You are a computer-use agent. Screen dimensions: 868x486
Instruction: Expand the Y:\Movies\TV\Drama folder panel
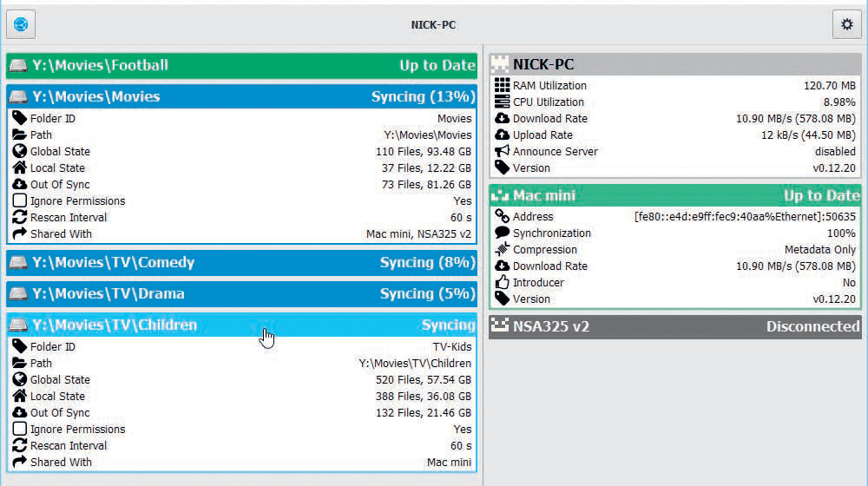(242, 294)
